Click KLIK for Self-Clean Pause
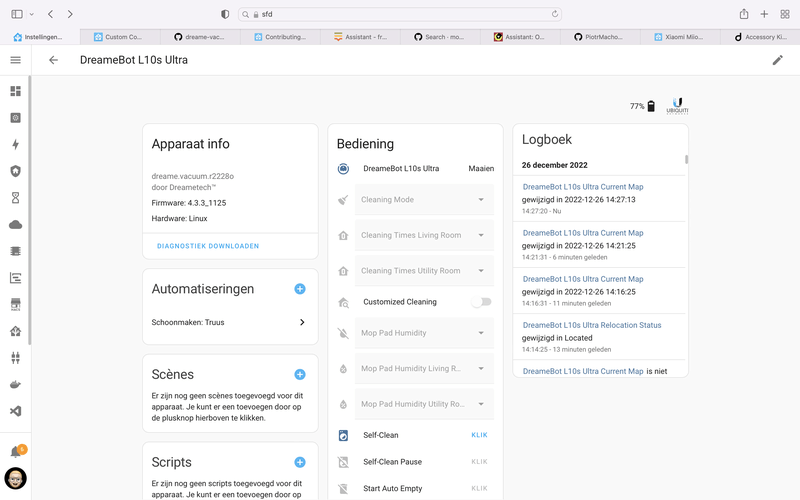This screenshot has height=500, width=800. (479, 462)
